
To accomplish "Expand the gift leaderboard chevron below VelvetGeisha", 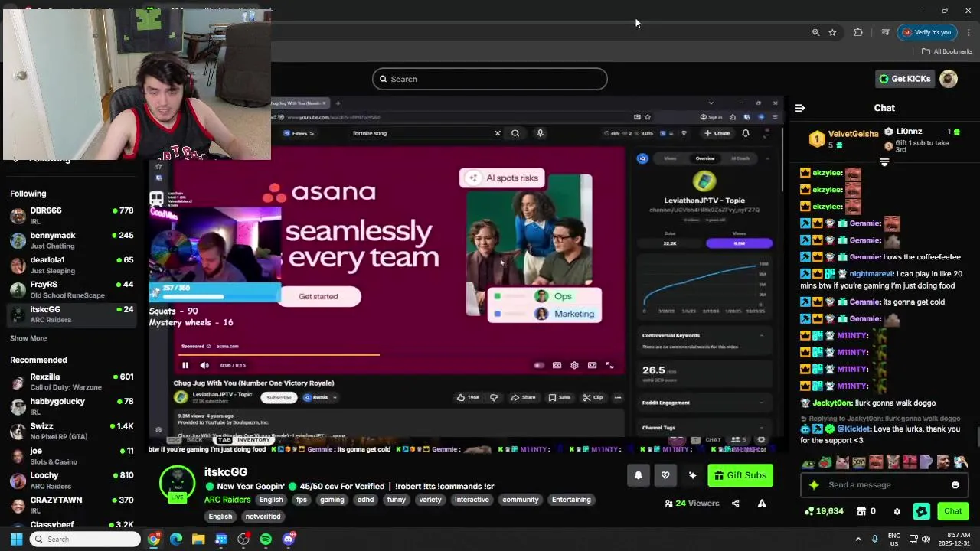I will (x=884, y=162).
